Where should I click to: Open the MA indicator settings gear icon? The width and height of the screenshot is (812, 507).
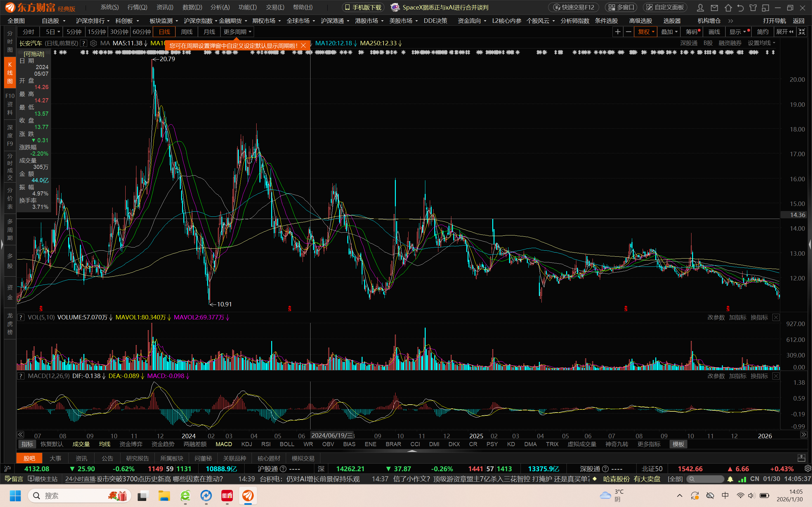click(x=94, y=43)
